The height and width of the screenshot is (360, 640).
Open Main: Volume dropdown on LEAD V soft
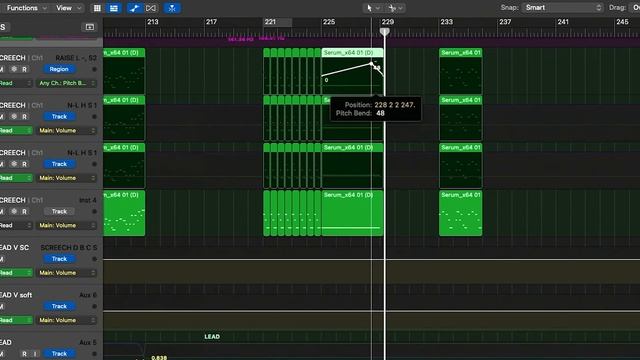click(x=67, y=320)
